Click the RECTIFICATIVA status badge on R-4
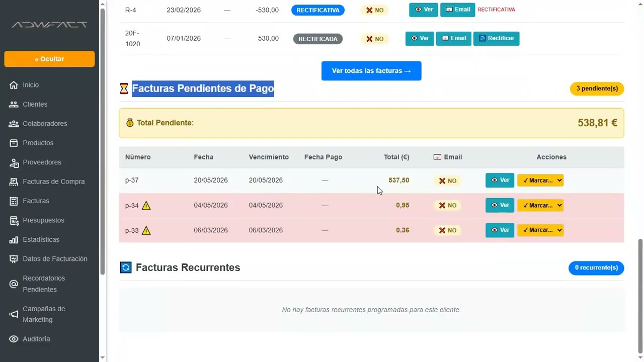Viewport: 644px width, 362px height. pos(318,10)
